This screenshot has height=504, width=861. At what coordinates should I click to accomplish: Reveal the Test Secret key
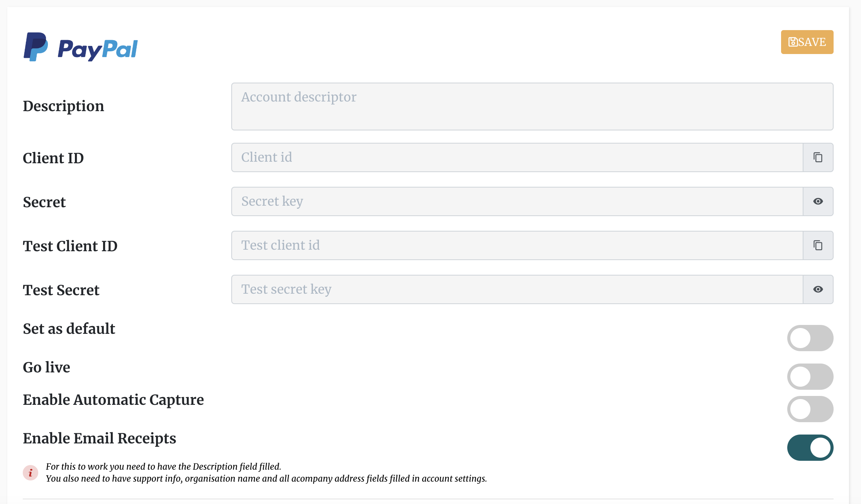(818, 289)
